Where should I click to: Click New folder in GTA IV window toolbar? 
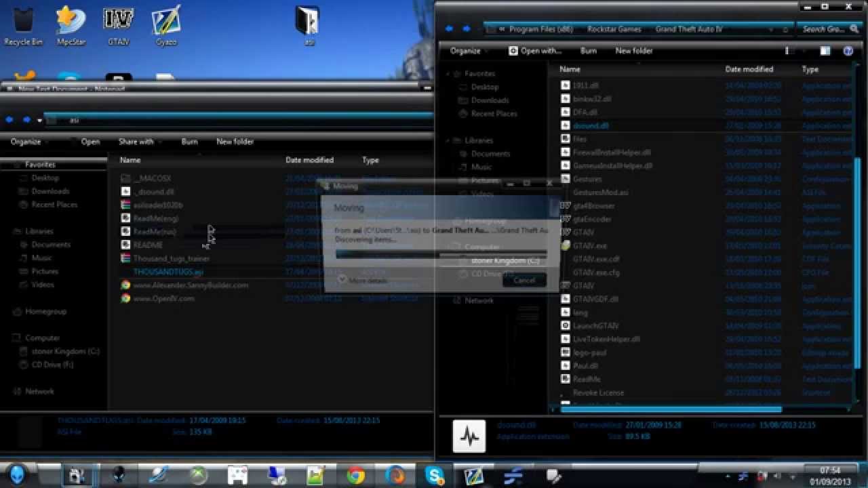(634, 51)
